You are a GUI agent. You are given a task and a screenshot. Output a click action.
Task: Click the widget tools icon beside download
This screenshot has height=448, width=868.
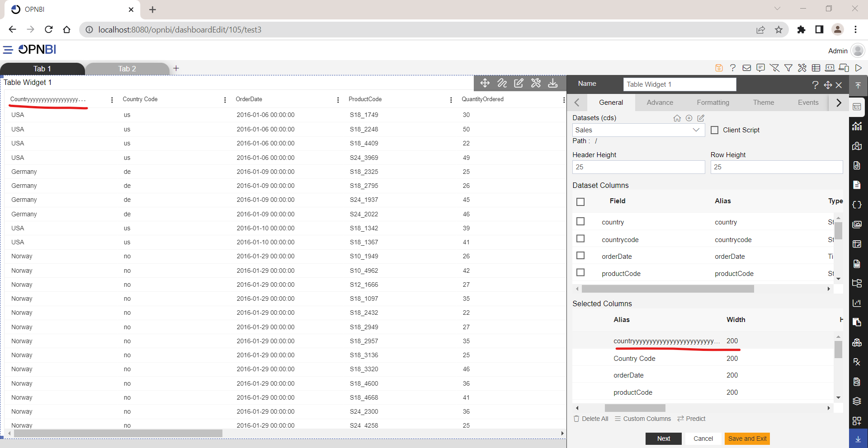(536, 83)
